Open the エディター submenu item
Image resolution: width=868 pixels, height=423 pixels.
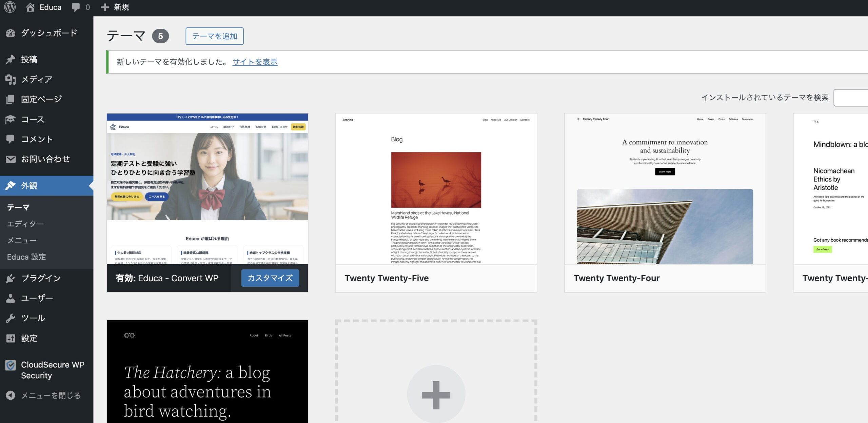25,224
